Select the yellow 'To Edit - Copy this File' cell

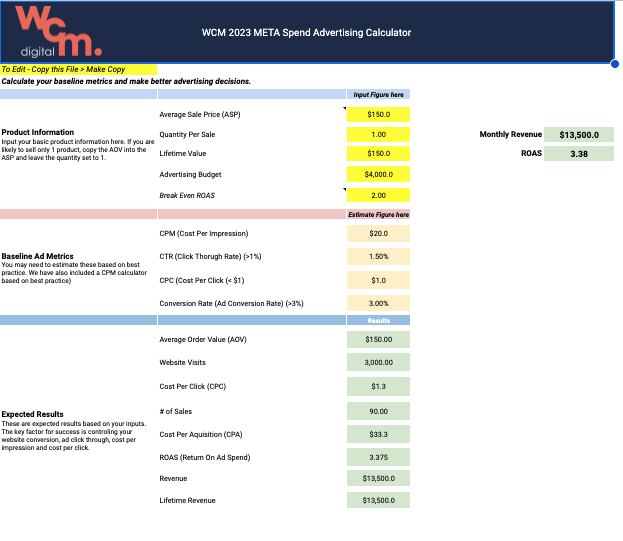tap(79, 70)
